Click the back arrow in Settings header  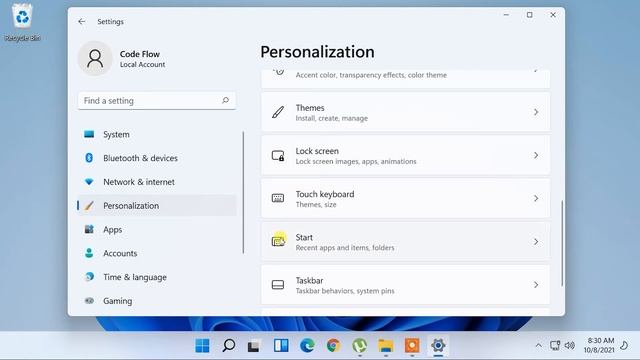tap(82, 22)
